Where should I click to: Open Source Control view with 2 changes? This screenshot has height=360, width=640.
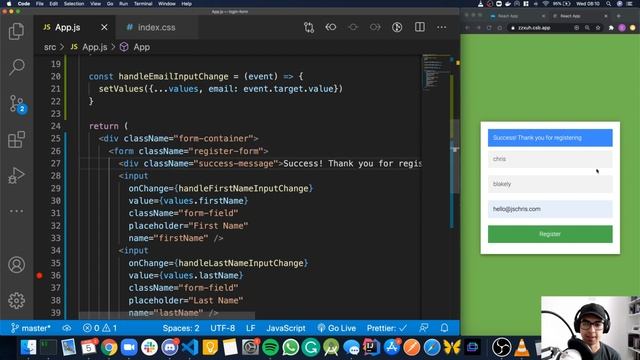[x=17, y=104]
